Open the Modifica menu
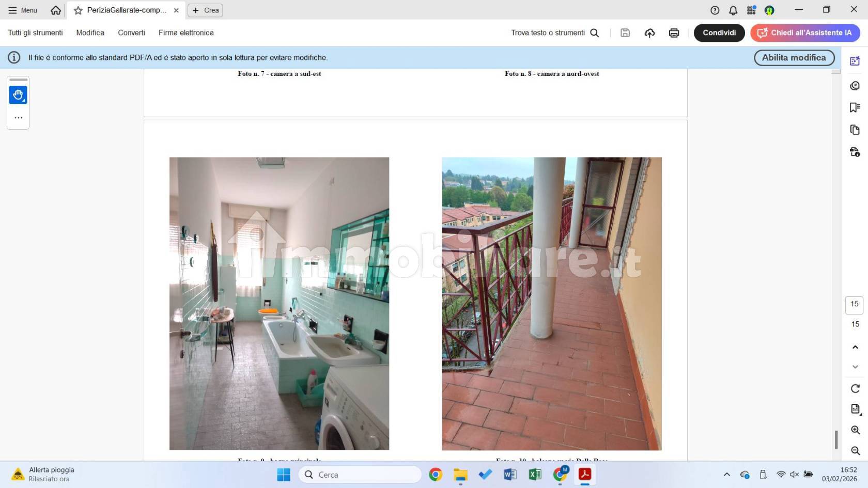Screen dimensions: 868x488 point(90,33)
